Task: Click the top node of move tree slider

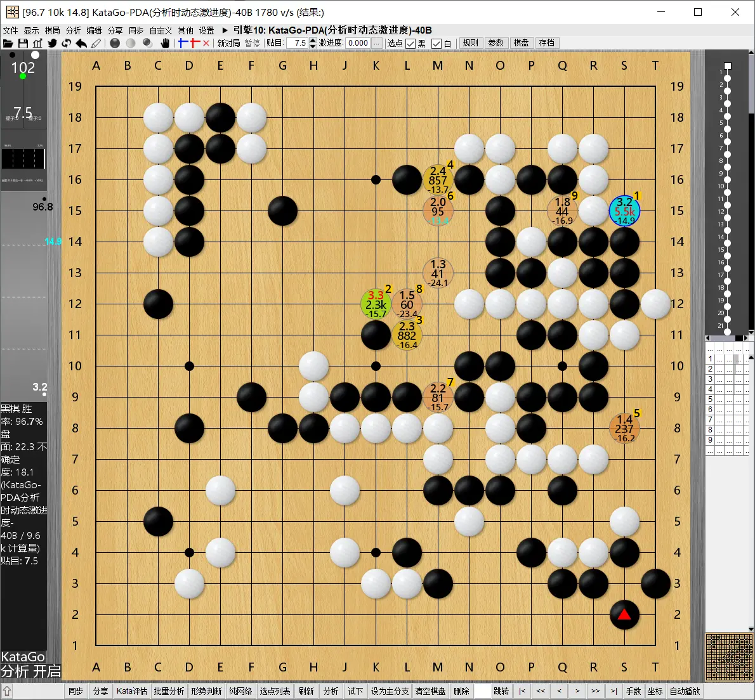Action: (x=728, y=66)
